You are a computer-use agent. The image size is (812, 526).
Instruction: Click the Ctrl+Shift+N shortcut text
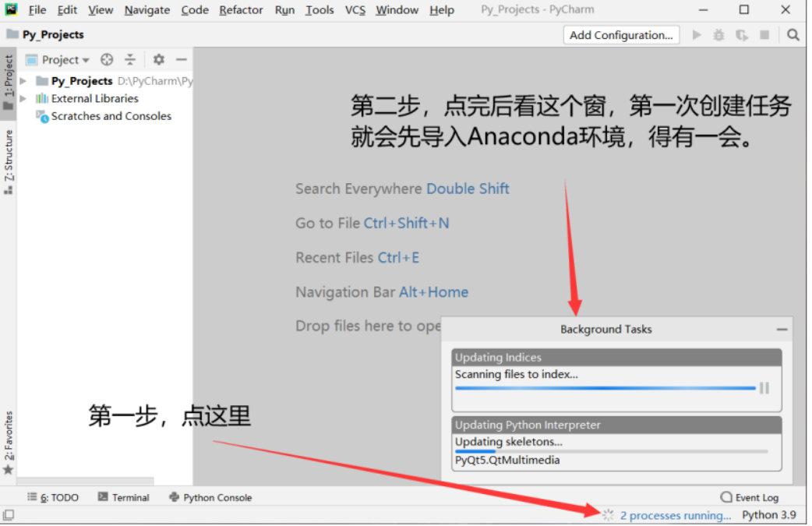(x=407, y=224)
